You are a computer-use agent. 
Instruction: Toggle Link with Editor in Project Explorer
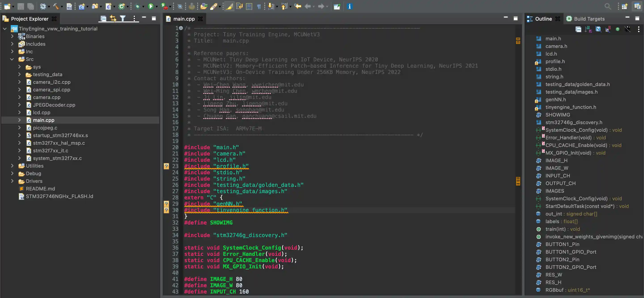tap(113, 18)
